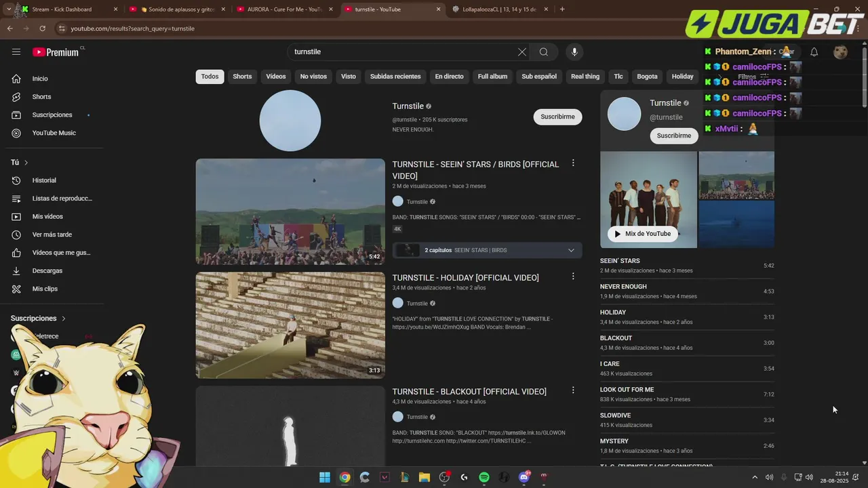The width and height of the screenshot is (868, 488).
Task: Open YouTube notifications bell
Action: [814, 52]
